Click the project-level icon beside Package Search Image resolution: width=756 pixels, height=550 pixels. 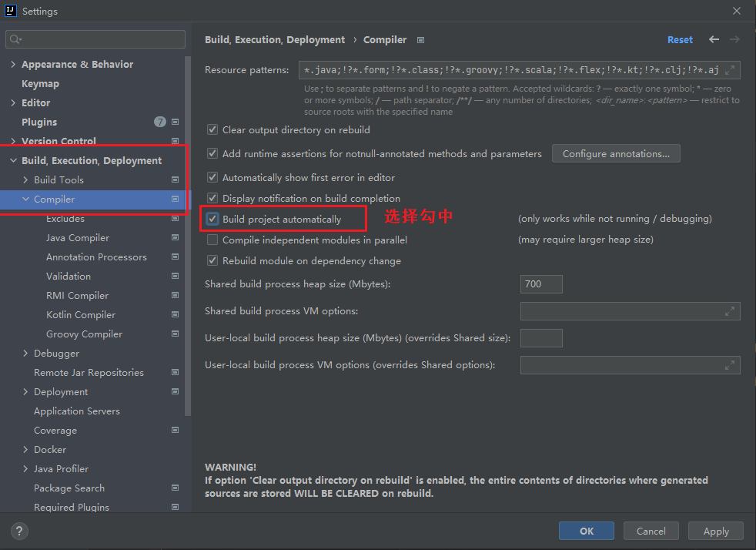175,488
